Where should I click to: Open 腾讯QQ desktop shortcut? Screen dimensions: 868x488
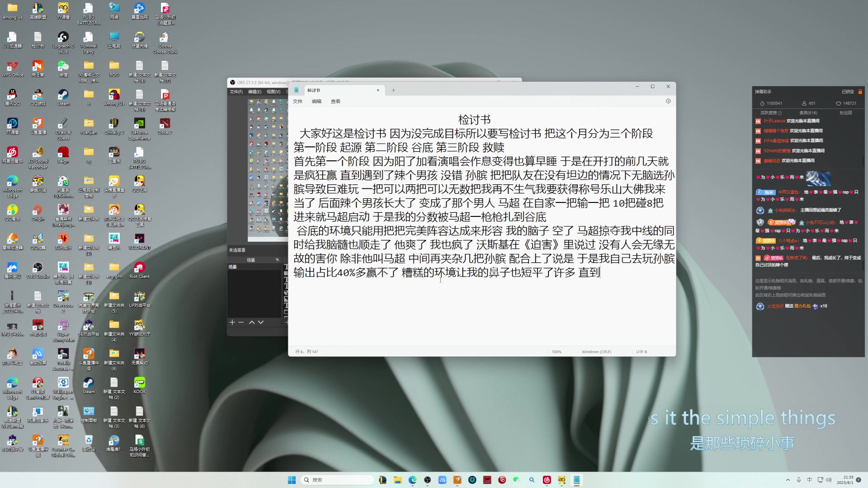point(13,97)
